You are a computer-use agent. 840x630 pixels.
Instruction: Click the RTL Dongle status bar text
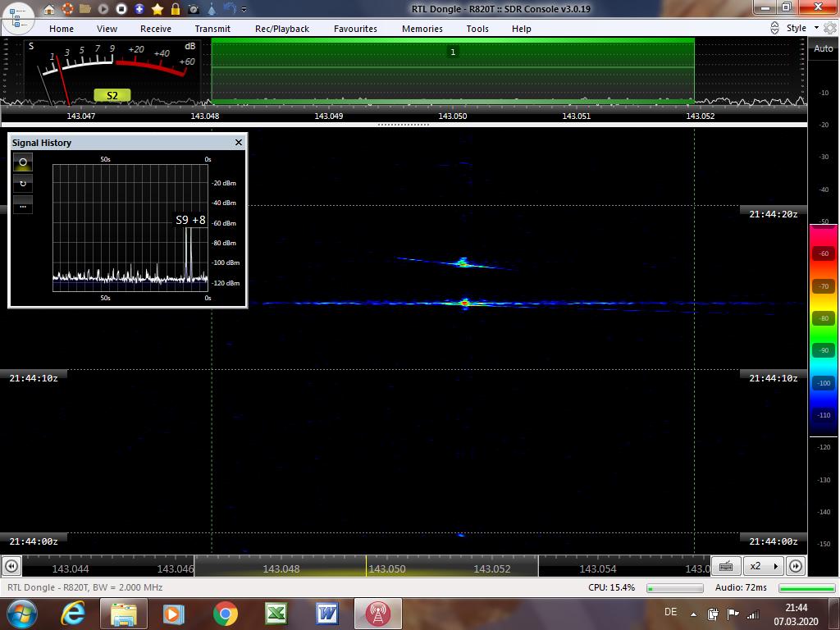84,587
